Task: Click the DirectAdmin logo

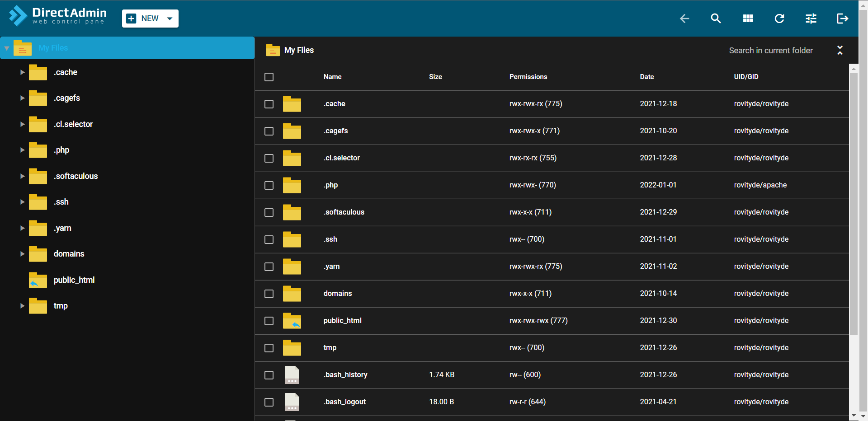Action: coord(58,16)
